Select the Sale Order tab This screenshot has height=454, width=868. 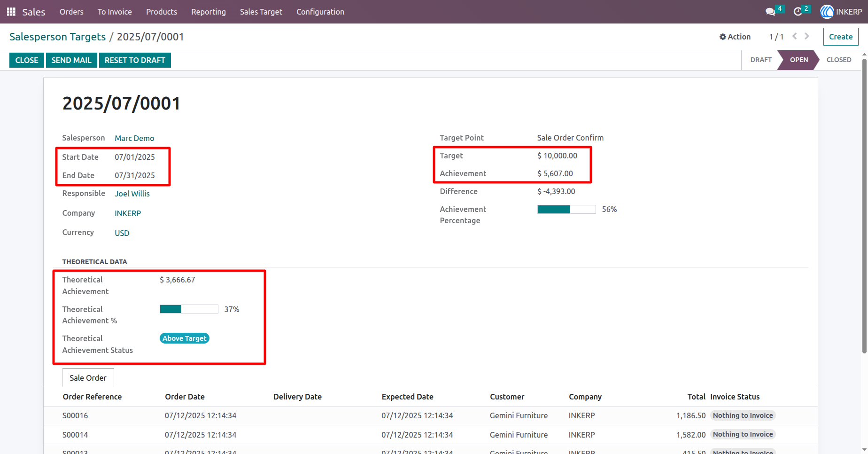pyautogui.click(x=88, y=378)
